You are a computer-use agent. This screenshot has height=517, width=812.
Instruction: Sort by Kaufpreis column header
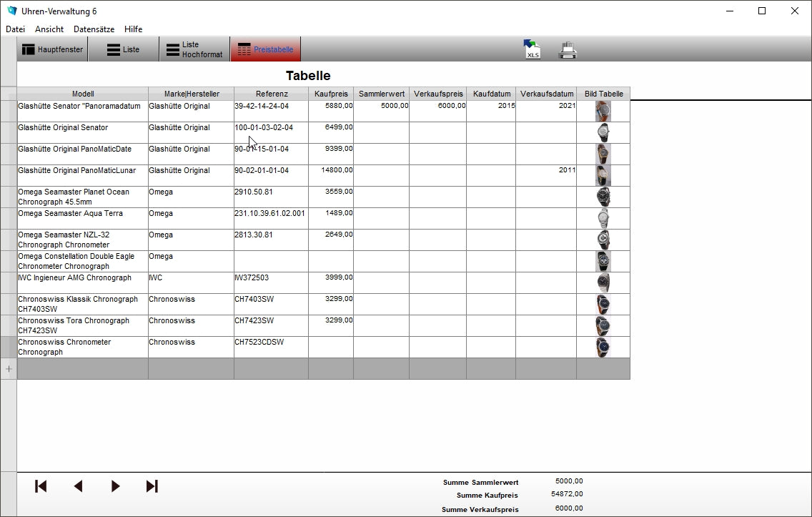[x=331, y=94]
